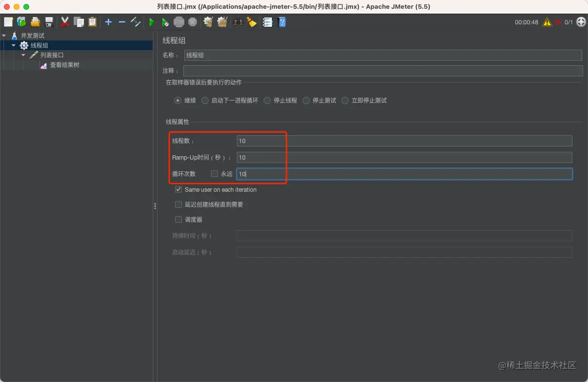This screenshot has width=588, height=382.
Task: Click the active threads count 0/1
Action: click(569, 22)
